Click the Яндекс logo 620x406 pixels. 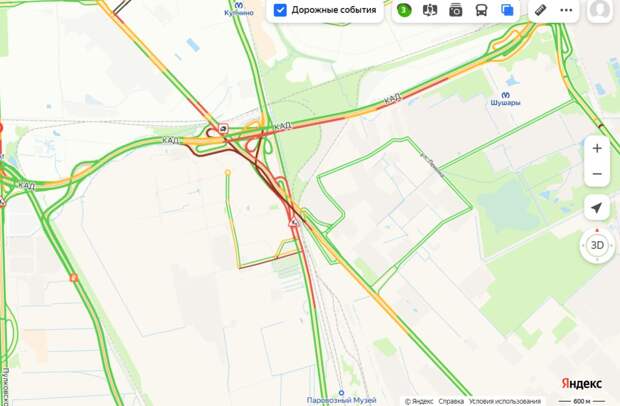coord(582,383)
